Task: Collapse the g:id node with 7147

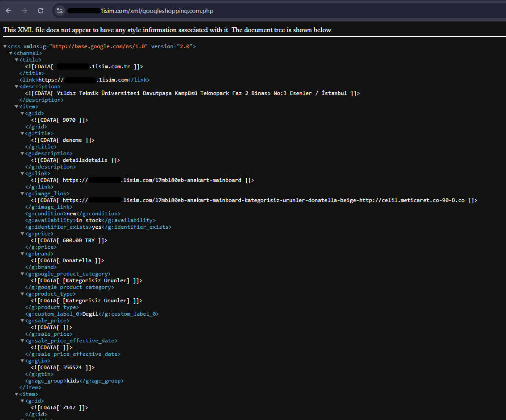Action: pos(22,401)
